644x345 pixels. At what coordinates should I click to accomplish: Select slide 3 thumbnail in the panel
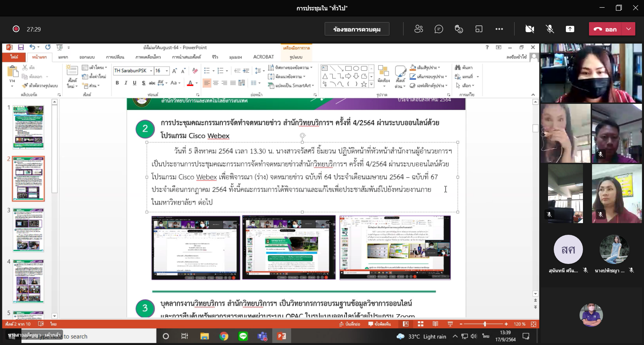[x=29, y=230]
